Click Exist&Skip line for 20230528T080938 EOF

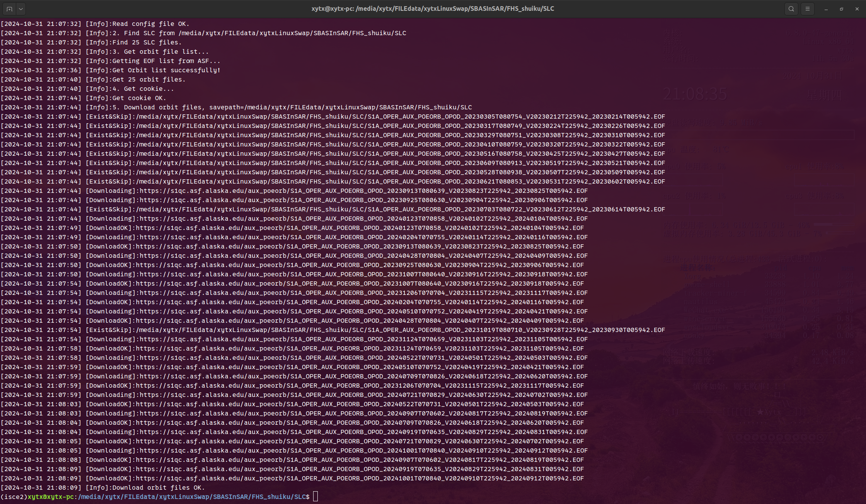pos(333,172)
